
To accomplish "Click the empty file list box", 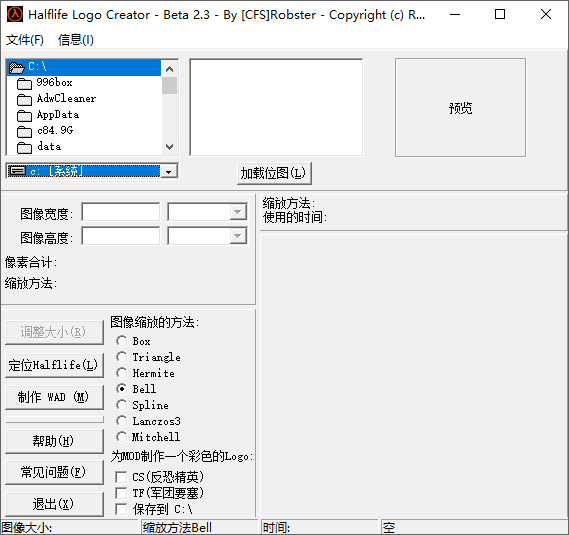I will [276, 107].
